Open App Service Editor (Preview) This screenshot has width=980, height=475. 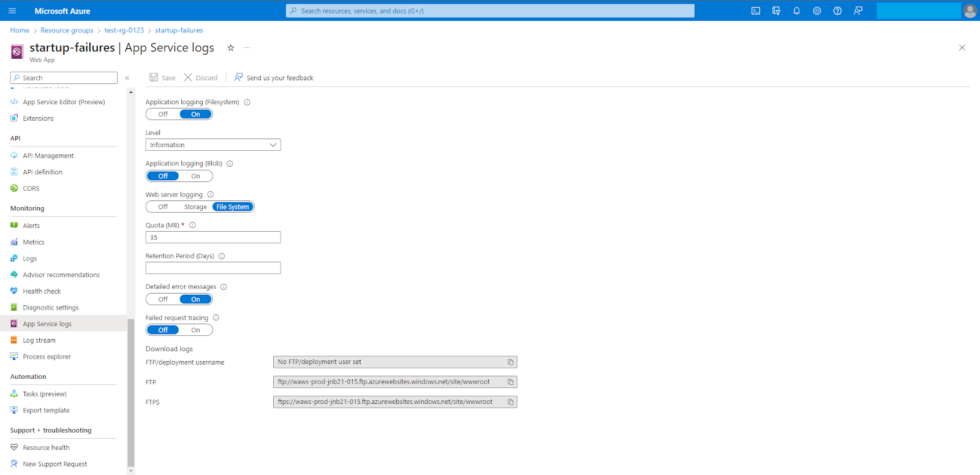[x=63, y=102]
